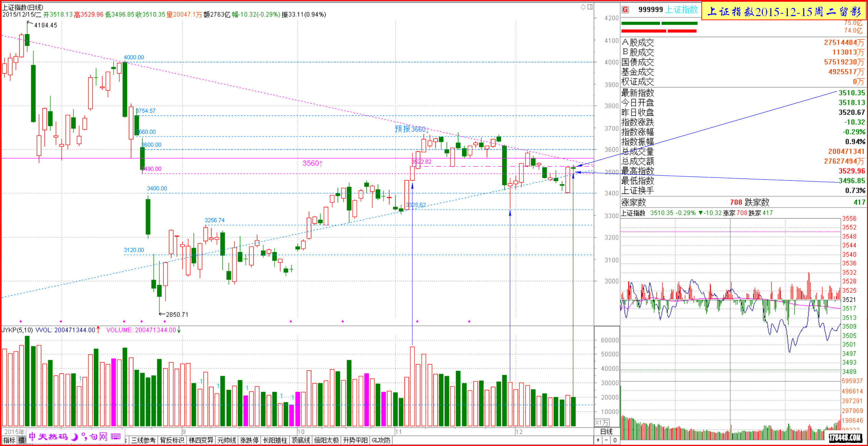The image size is (868, 446).
Task: Click the 最新指数 value 3510.35
Action: coord(852,93)
